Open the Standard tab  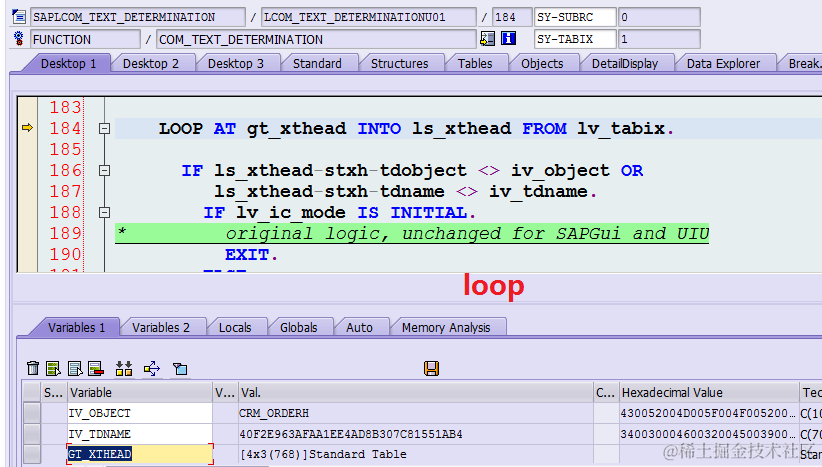pos(317,63)
